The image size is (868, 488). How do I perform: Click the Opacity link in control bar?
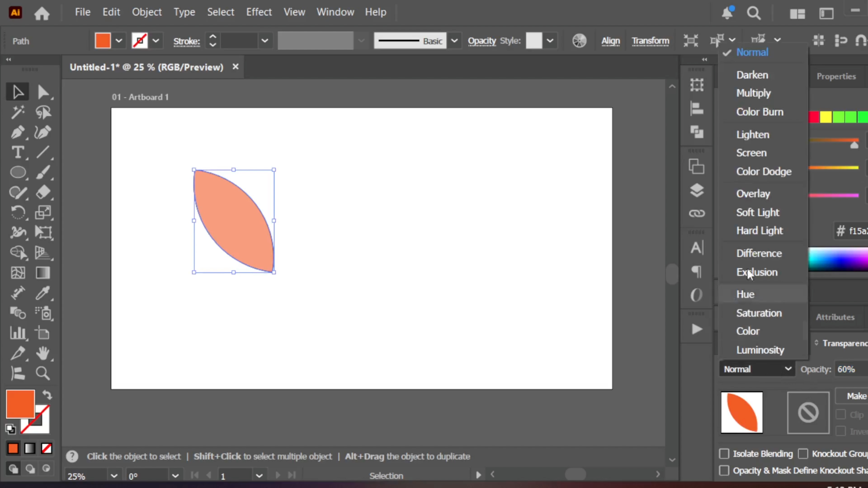pos(482,41)
